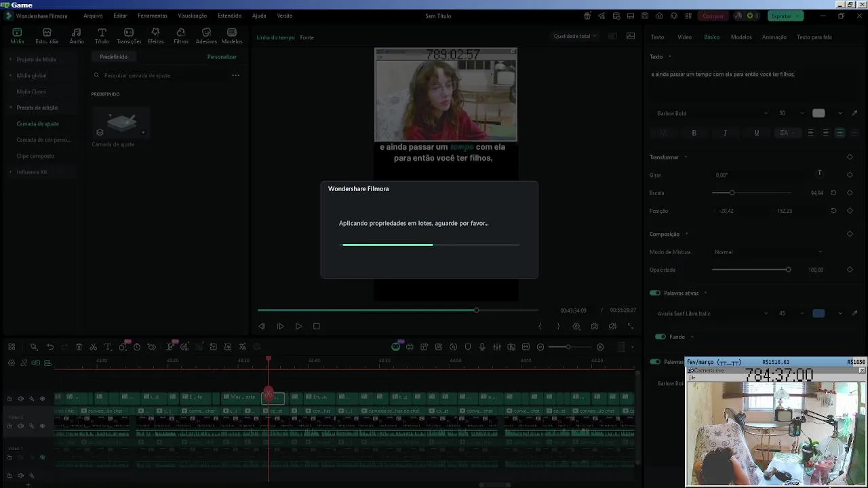Click the Comprar button
The height and width of the screenshot is (488, 868).
tap(713, 16)
